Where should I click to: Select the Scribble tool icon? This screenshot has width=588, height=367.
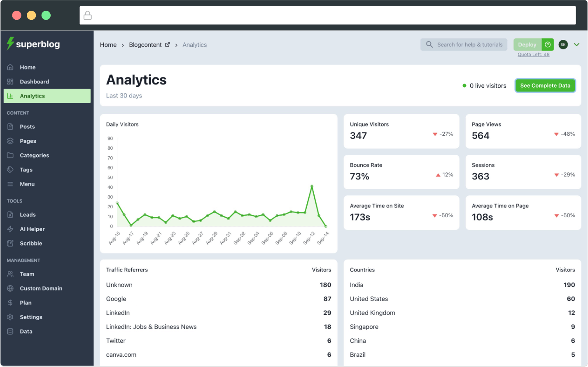pos(11,243)
